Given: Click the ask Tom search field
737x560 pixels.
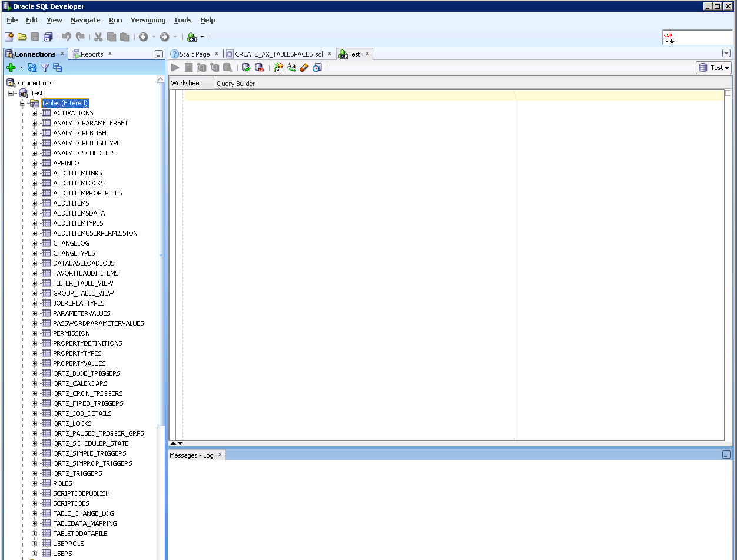Looking at the screenshot, I should (698, 38).
